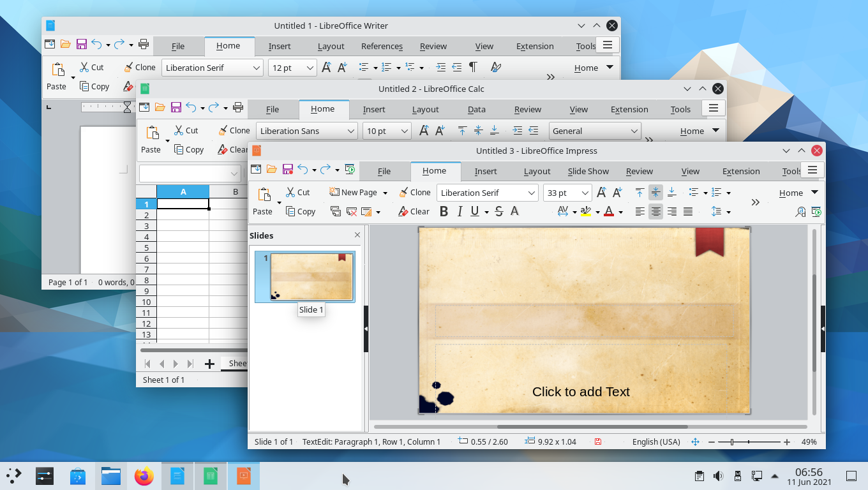
Task: Click Delete Slide icon in Impress
Action: coord(351,211)
